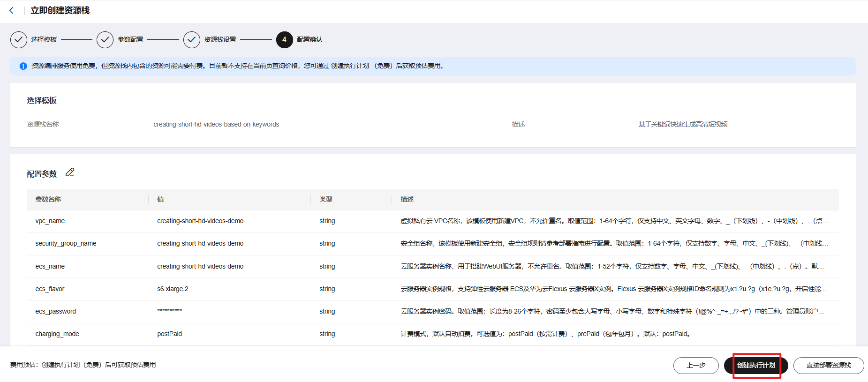Select the charging_mode parameter cell
This screenshot has width=868, height=382.
point(57,334)
